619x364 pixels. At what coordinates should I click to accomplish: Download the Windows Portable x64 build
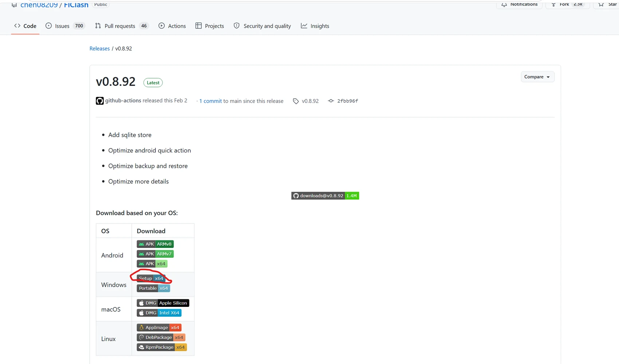click(x=153, y=288)
